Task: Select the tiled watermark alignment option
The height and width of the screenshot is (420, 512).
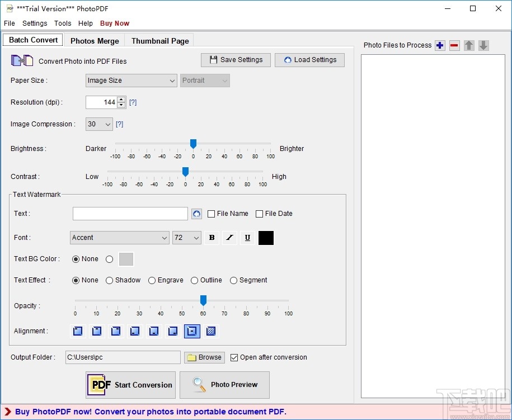Action: point(211,331)
